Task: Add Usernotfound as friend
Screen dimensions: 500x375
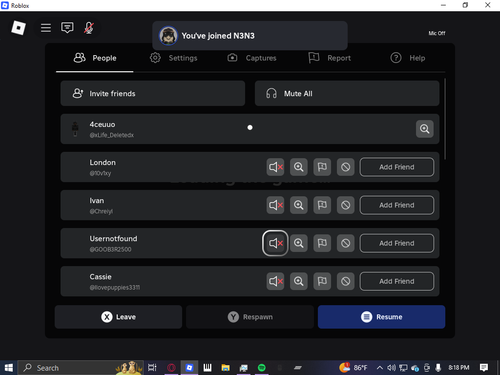Action: coord(397,243)
